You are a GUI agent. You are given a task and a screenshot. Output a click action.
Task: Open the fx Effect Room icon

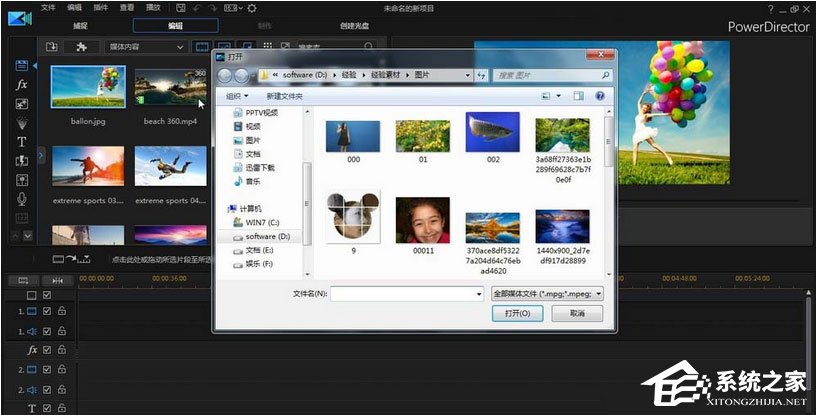click(x=21, y=84)
